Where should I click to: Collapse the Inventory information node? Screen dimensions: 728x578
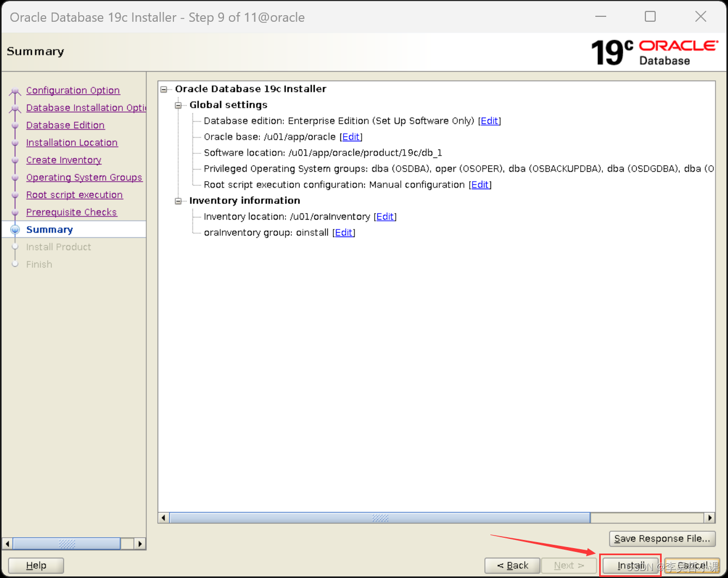[x=178, y=201]
